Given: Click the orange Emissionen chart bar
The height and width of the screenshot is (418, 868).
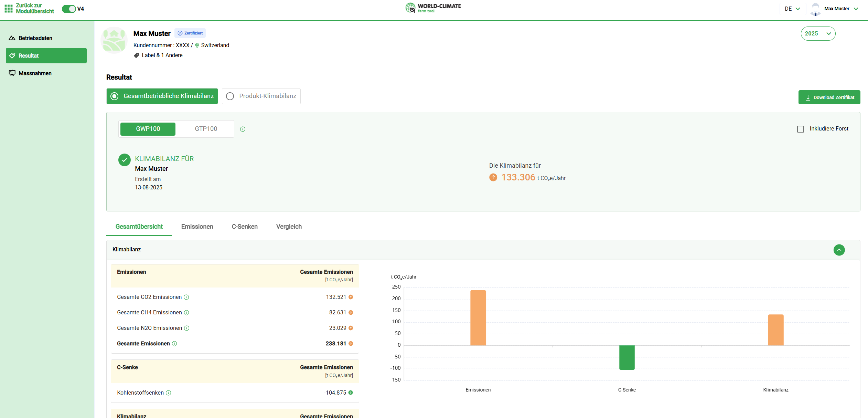Looking at the screenshot, I should [x=478, y=317].
